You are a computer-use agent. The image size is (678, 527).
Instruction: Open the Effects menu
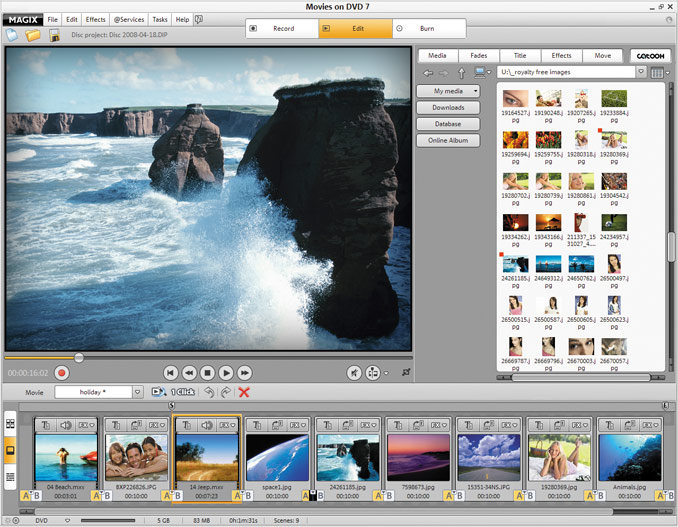(95, 19)
